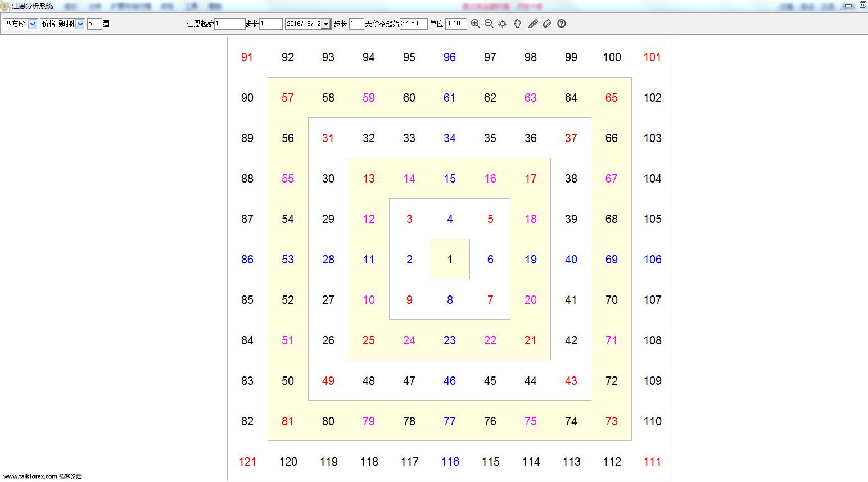The image size is (868, 482).
Task: Click the blue number 46 cell
Action: [450, 381]
